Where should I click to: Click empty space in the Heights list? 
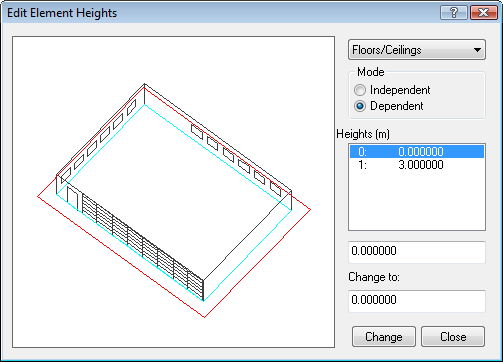(417, 200)
